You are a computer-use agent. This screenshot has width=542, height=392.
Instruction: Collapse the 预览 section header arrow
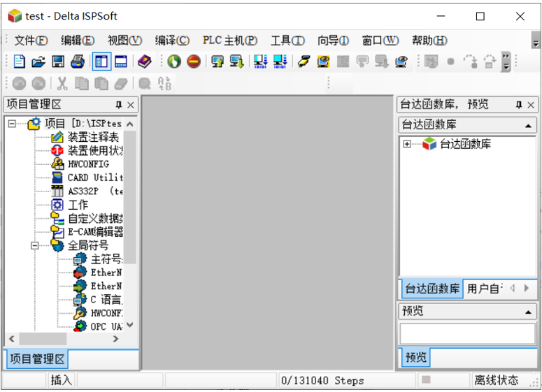[x=528, y=312]
